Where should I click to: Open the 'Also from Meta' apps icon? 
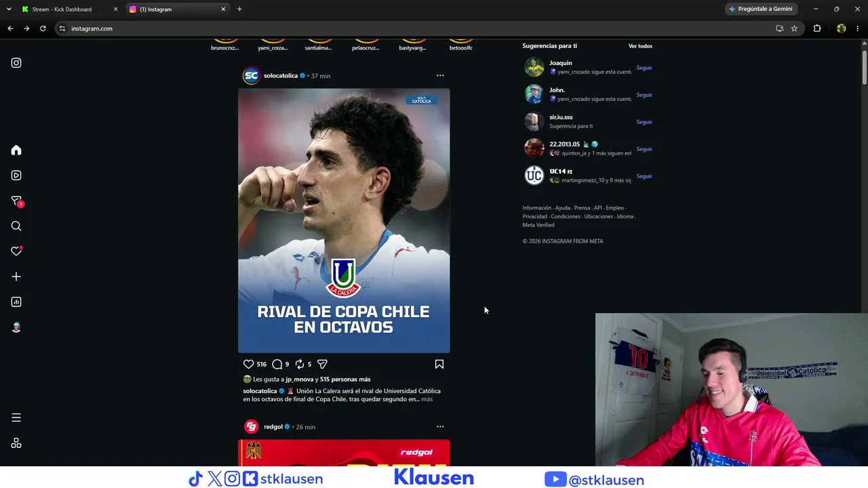[16, 443]
